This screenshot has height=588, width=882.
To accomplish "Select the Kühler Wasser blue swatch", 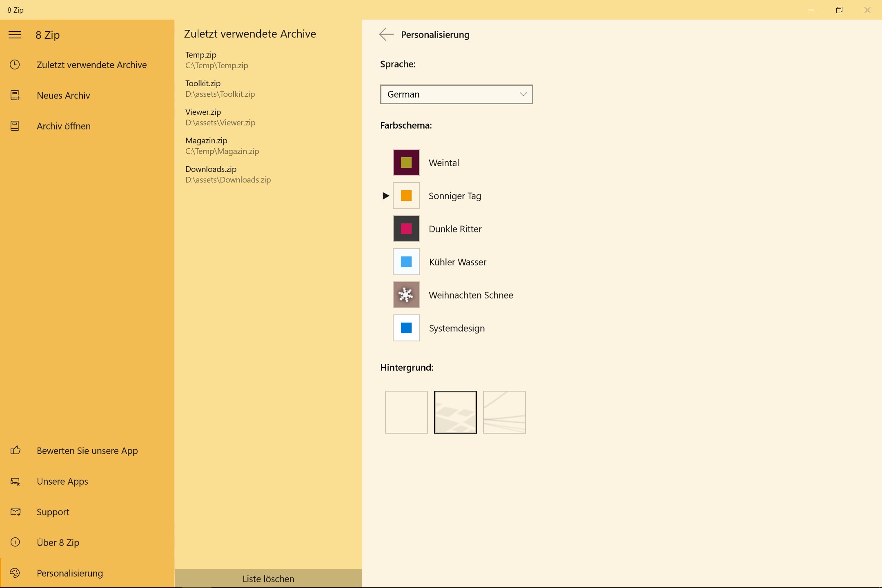I will pyautogui.click(x=406, y=262).
